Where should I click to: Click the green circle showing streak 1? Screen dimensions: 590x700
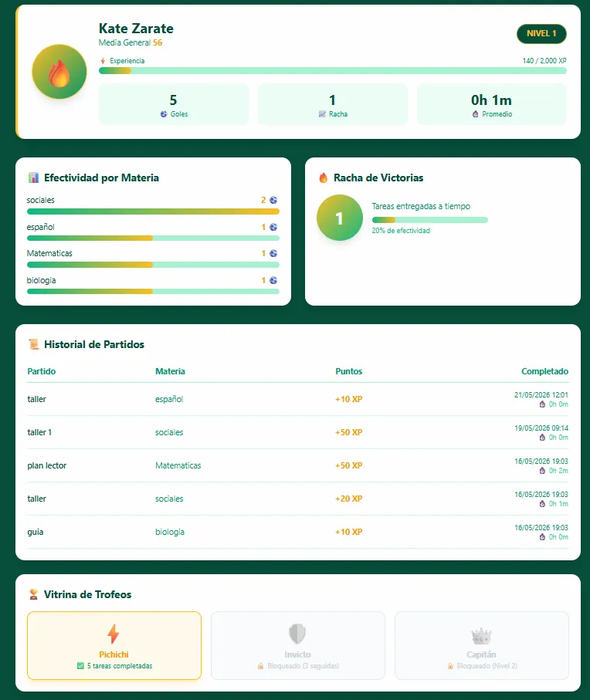coord(340,218)
